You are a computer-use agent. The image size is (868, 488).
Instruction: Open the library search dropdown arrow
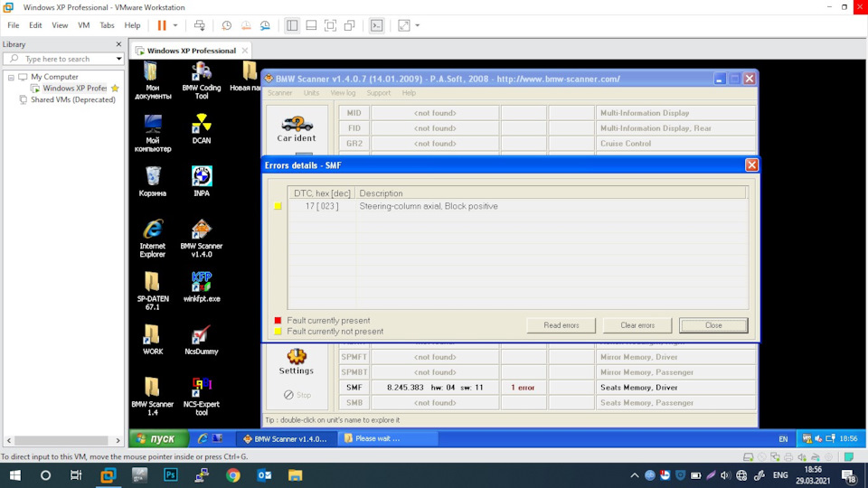[118, 59]
